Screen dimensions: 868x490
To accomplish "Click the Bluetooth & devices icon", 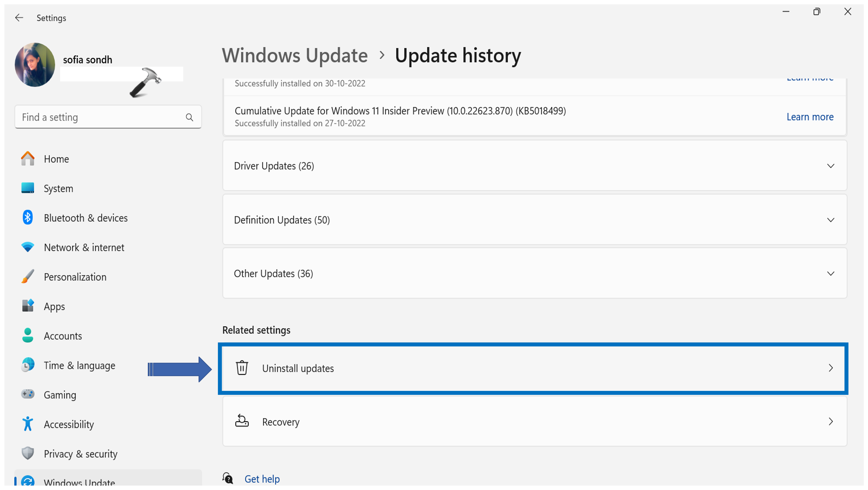I will click(28, 218).
